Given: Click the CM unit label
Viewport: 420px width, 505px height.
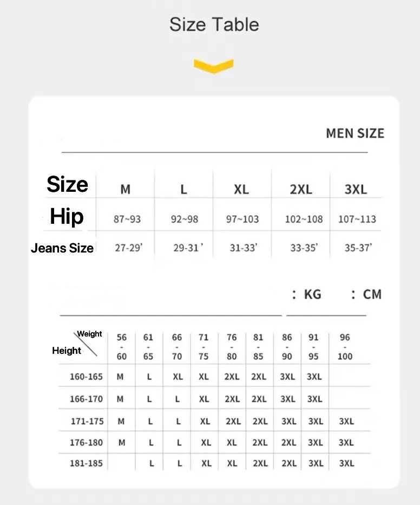Looking at the screenshot, I should point(372,294).
